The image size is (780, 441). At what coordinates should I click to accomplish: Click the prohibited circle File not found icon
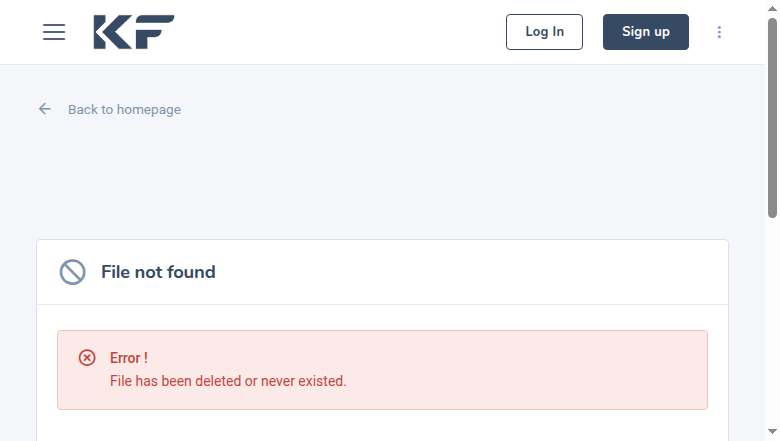point(73,272)
